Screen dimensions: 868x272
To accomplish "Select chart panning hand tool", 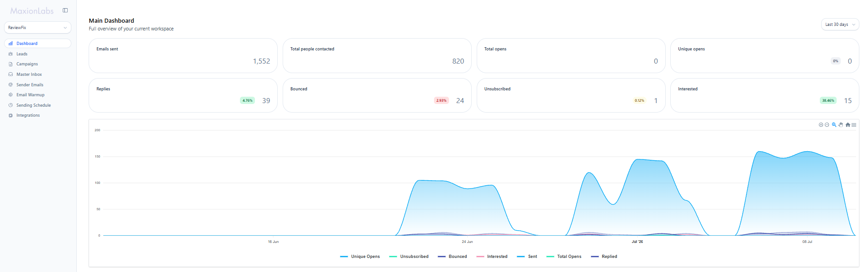I will 841,125.
